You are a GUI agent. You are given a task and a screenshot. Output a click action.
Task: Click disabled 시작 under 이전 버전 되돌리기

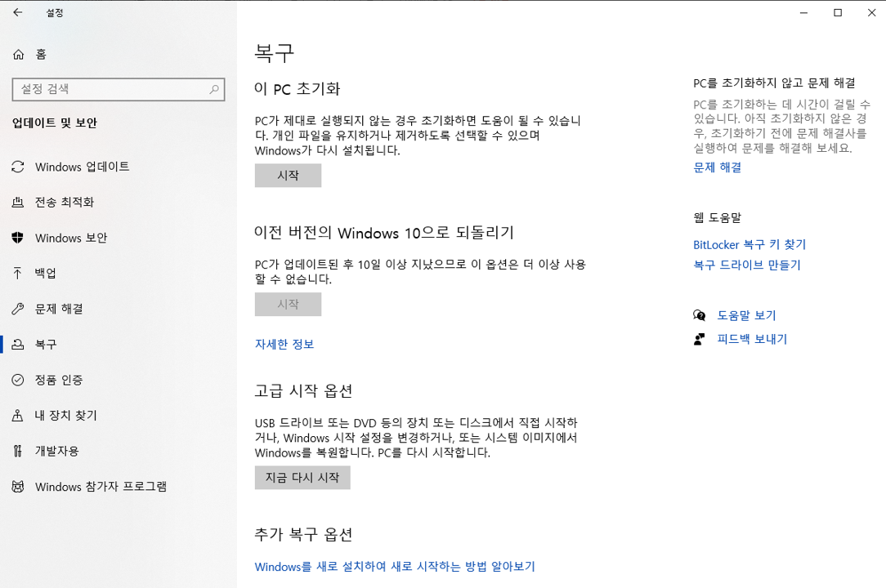[x=289, y=305]
